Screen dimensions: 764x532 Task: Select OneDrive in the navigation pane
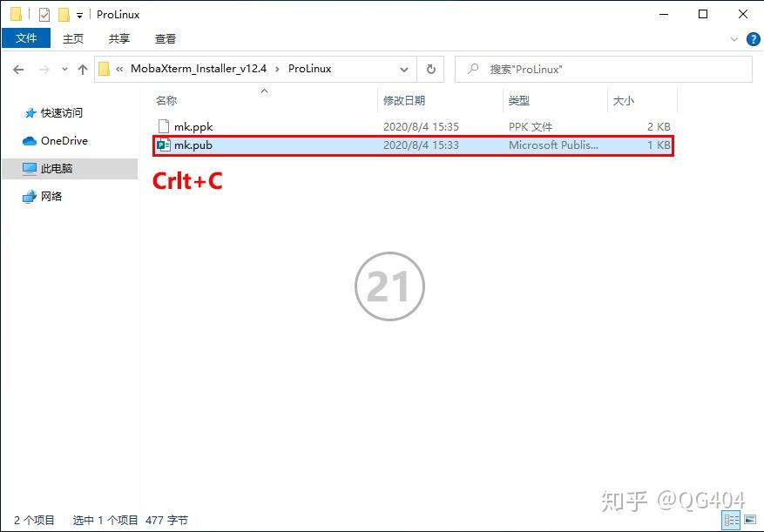pyautogui.click(x=64, y=141)
